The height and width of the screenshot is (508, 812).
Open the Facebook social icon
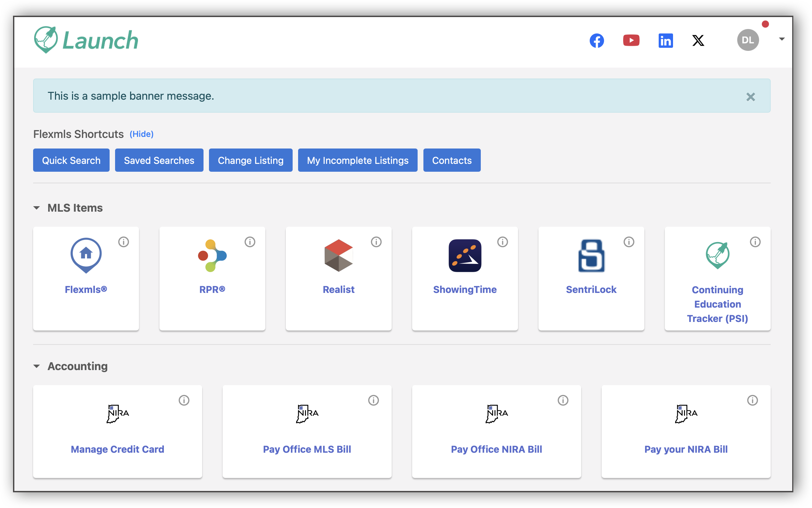click(597, 41)
